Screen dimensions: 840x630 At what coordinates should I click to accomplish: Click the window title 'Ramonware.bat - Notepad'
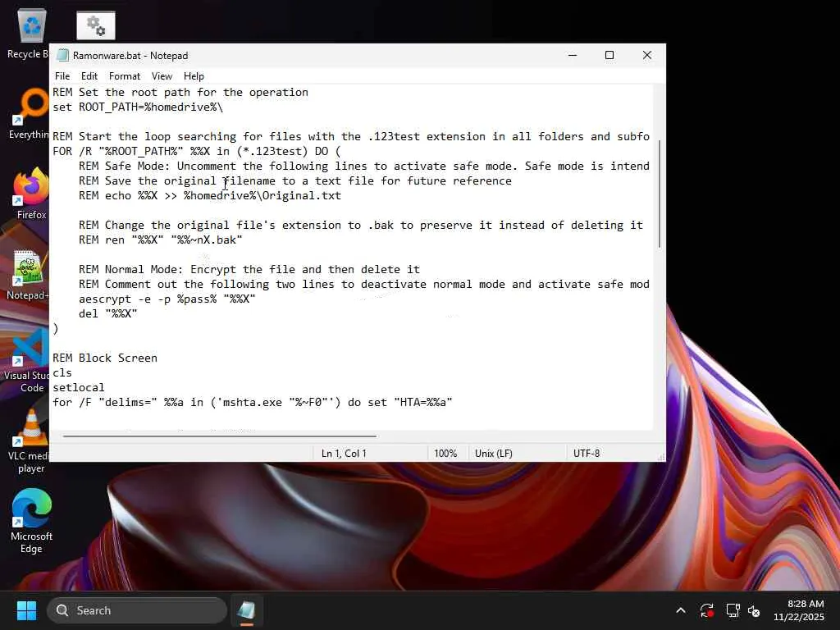130,56
